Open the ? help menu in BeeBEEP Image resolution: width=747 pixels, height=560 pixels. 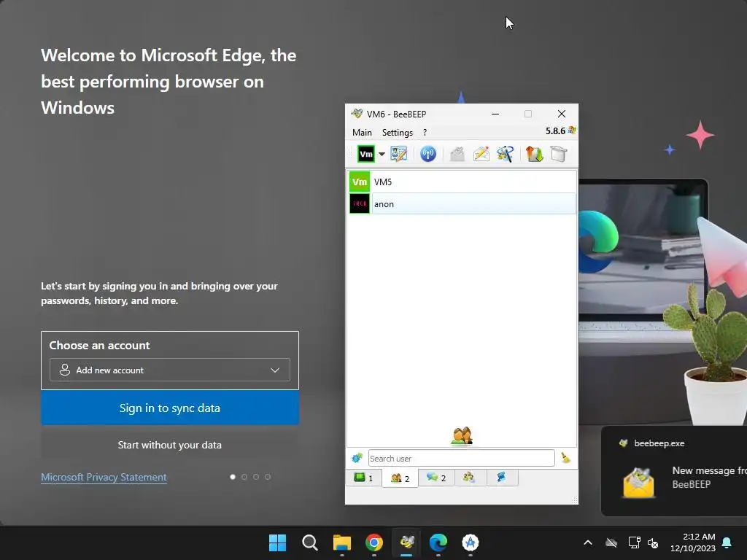coord(425,133)
